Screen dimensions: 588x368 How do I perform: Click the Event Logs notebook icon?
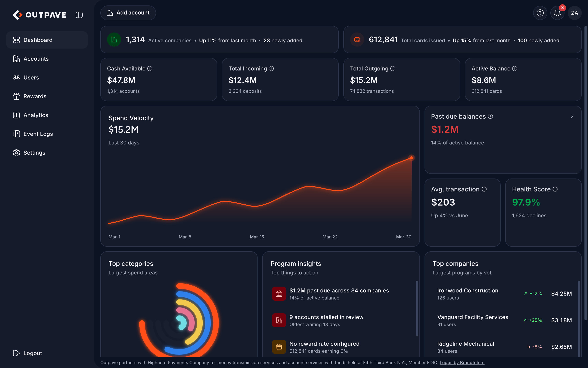coord(16,134)
